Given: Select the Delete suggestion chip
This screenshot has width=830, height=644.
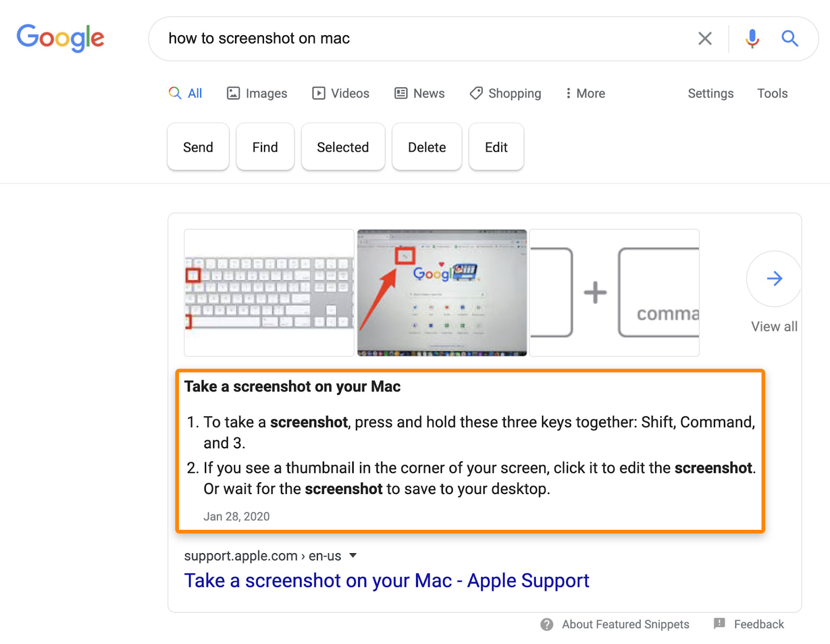Looking at the screenshot, I should pyautogui.click(x=426, y=147).
